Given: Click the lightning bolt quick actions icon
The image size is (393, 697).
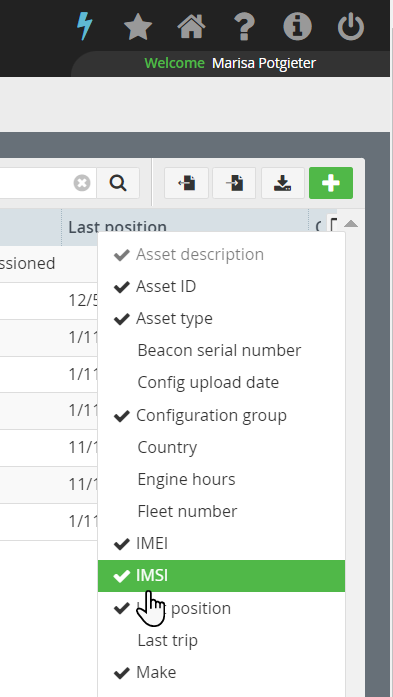Looking at the screenshot, I should point(85,26).
